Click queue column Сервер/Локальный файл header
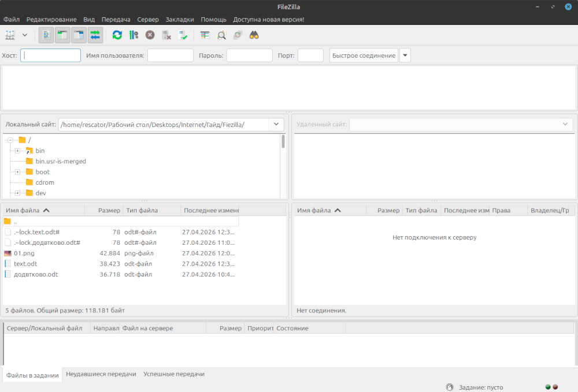 click(47, 328)
